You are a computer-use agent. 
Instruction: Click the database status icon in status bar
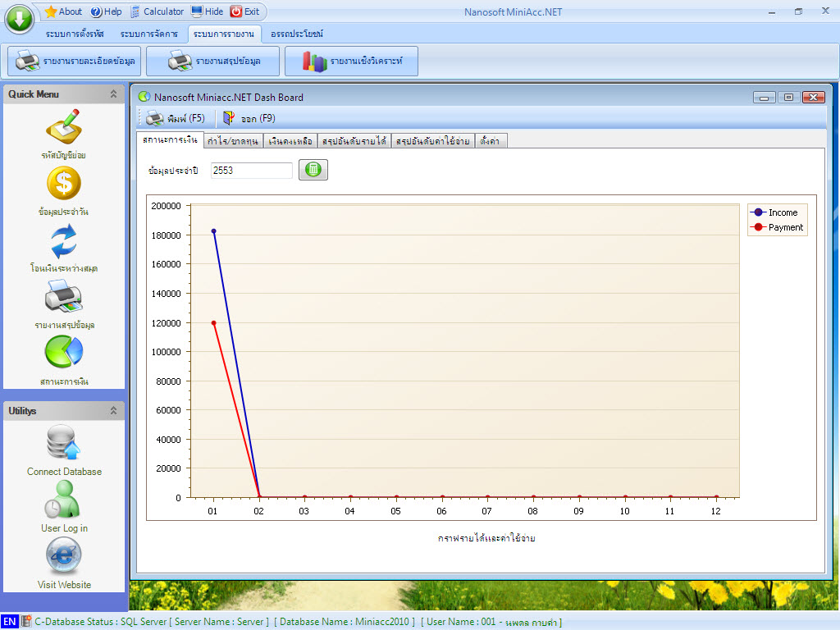tap(26, 622)
